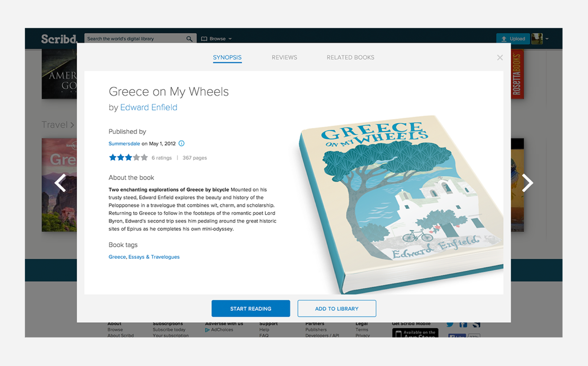Open the Greece book tag

[x=117, y=257]
